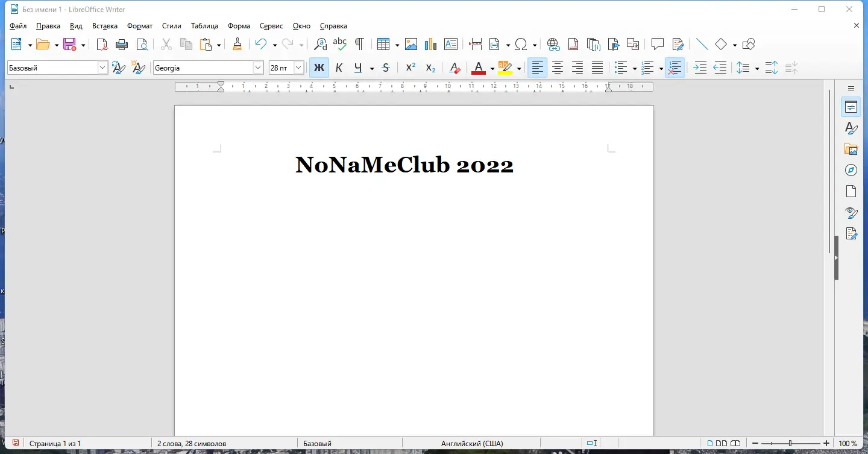Paste from clipboard using the Paste icon
Viewport: 868px width, 454px height.
[x=206, y=44]
